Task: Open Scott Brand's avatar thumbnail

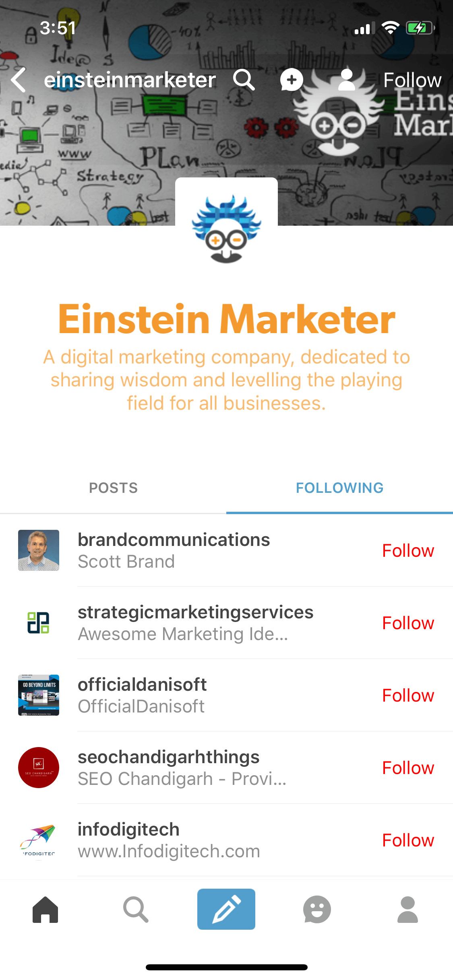Action: coord(39,550)
